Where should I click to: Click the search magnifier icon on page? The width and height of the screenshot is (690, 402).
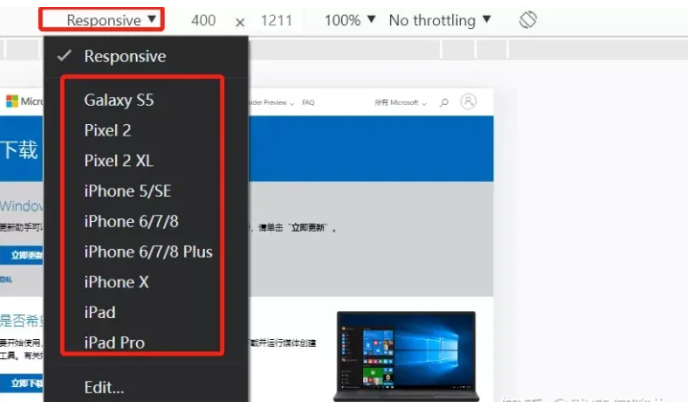point(444,102)
